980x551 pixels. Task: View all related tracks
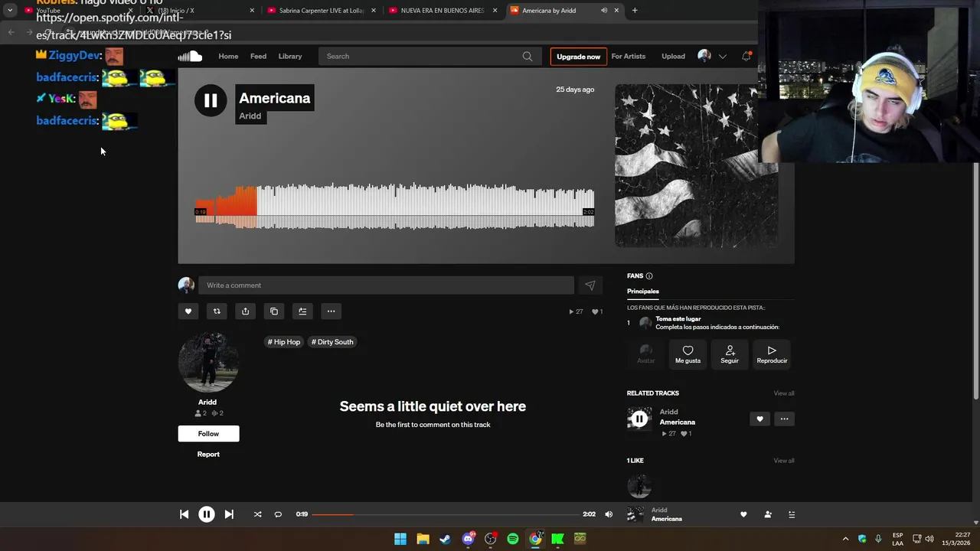pyautogui.click(x=784, y=393)
